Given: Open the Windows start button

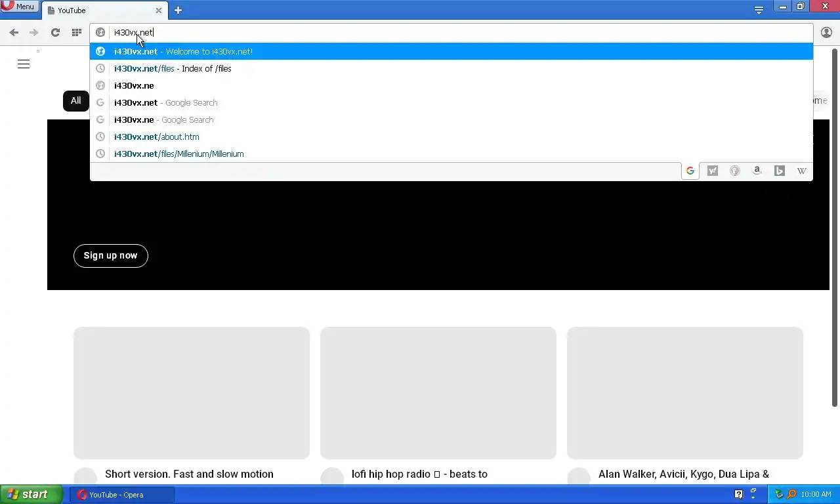Looking at the screenshot, I should pyautogui.click(x=31, y=495).
